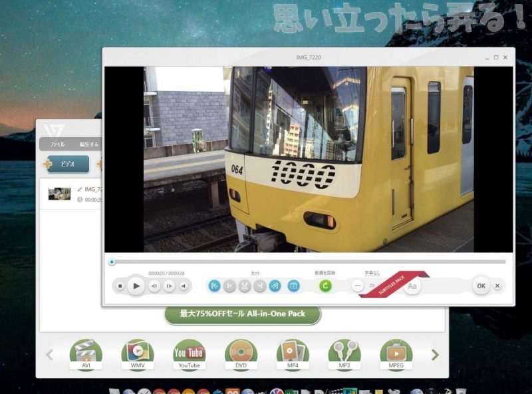The image size is (532, 394).
Task: Confirm edits with the OK button
Action: pos(481,286)
